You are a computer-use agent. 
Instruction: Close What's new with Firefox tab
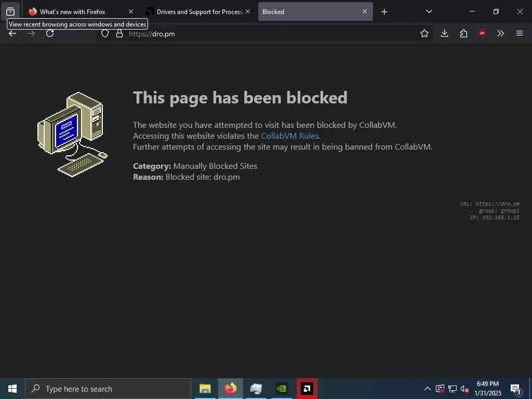130,11
